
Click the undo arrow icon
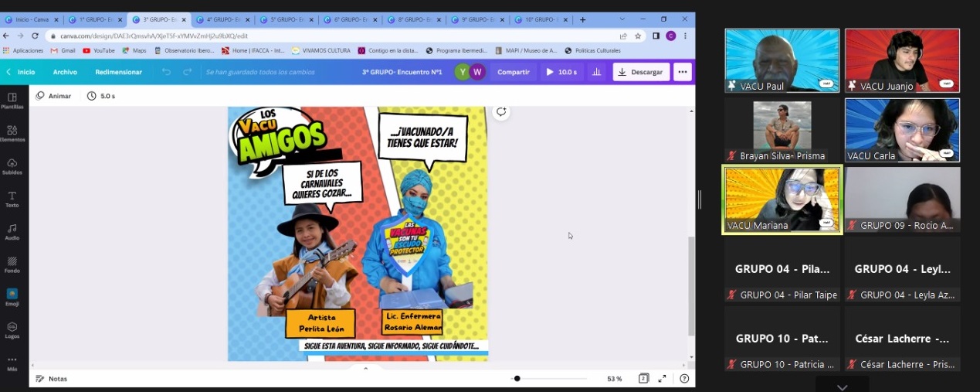[166, 72]
